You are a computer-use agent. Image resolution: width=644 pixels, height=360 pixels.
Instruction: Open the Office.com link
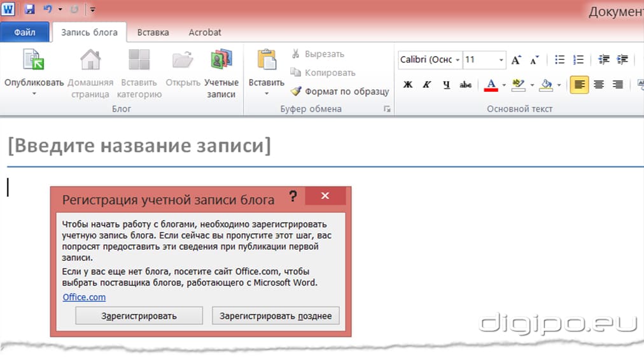[84, 297]
